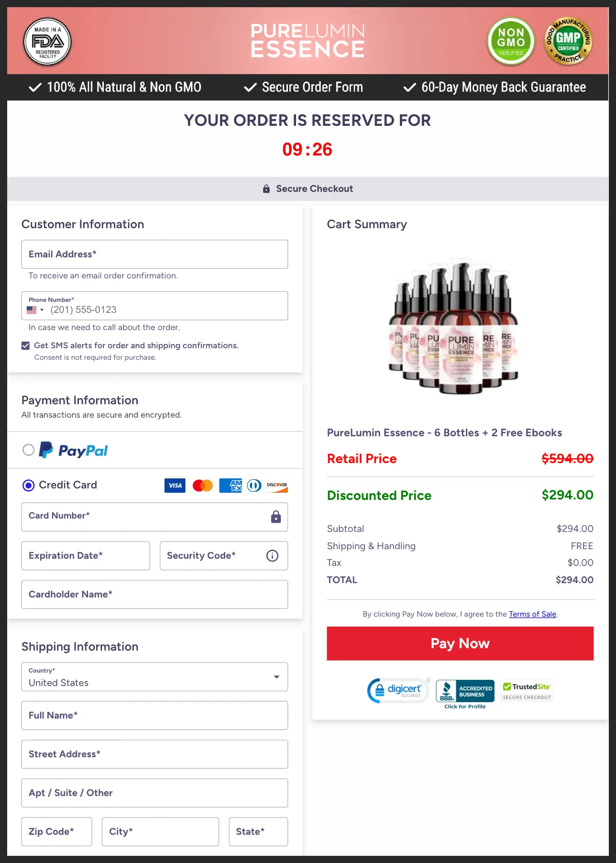
Task: Open the Terms of Sale link
Action: [532, 614]
